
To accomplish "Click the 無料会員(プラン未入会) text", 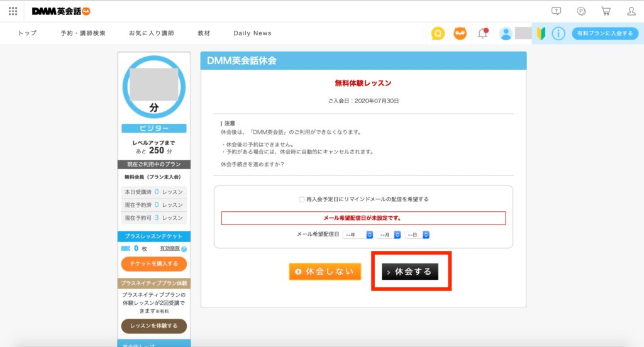I will 153,177.
